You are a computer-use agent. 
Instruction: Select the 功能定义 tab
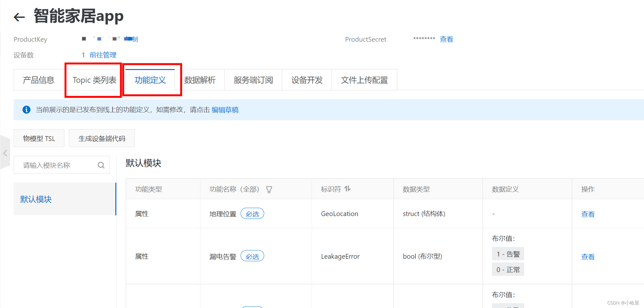click(x=150, y=80)
